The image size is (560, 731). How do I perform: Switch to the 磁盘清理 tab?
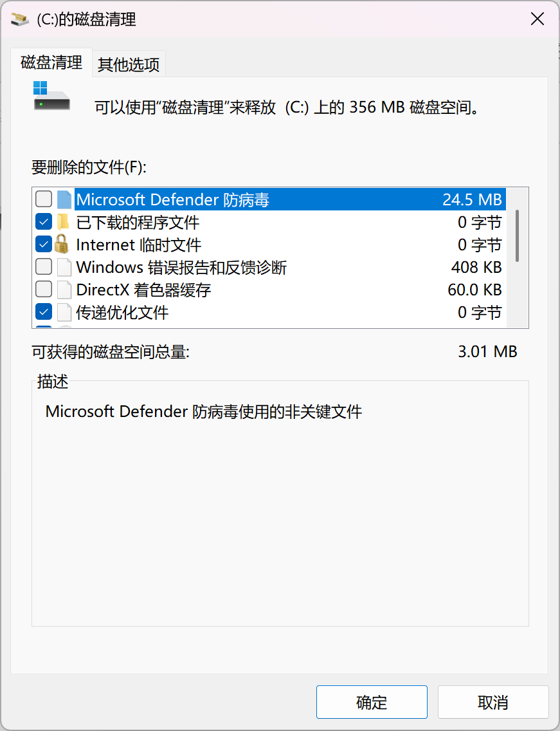click(x=51, y=63)
